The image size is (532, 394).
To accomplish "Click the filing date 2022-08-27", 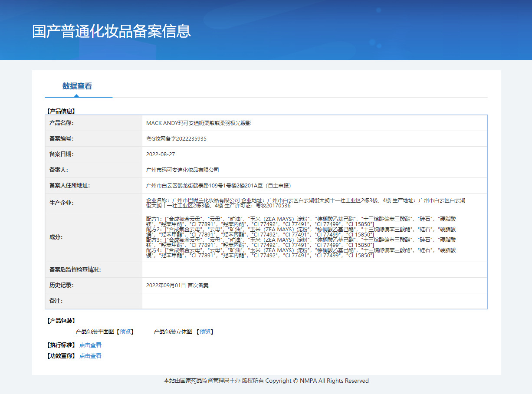I will click(161, 154).
